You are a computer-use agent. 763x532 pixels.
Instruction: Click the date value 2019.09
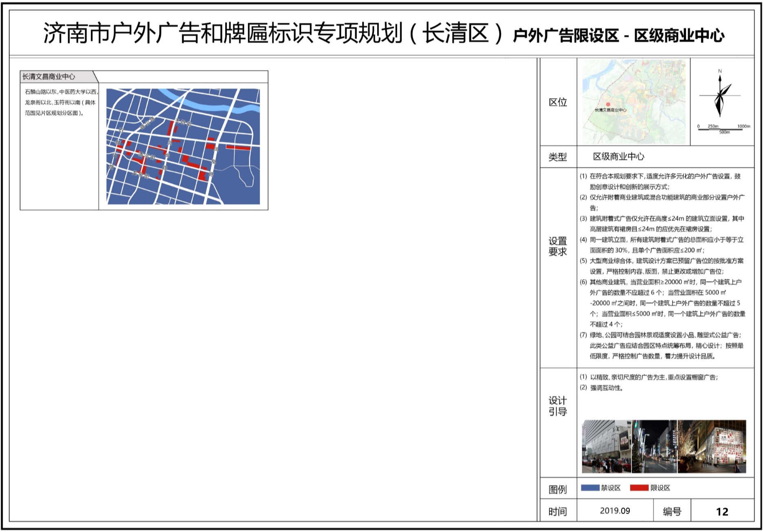[x=615, y=511]
